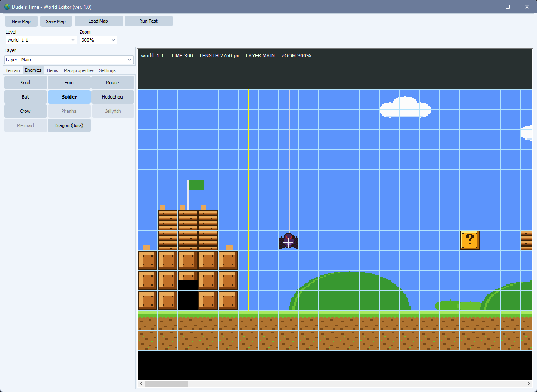Select the Snail enemy
This screenshot has height=392, width=537.
click(26, 83)
